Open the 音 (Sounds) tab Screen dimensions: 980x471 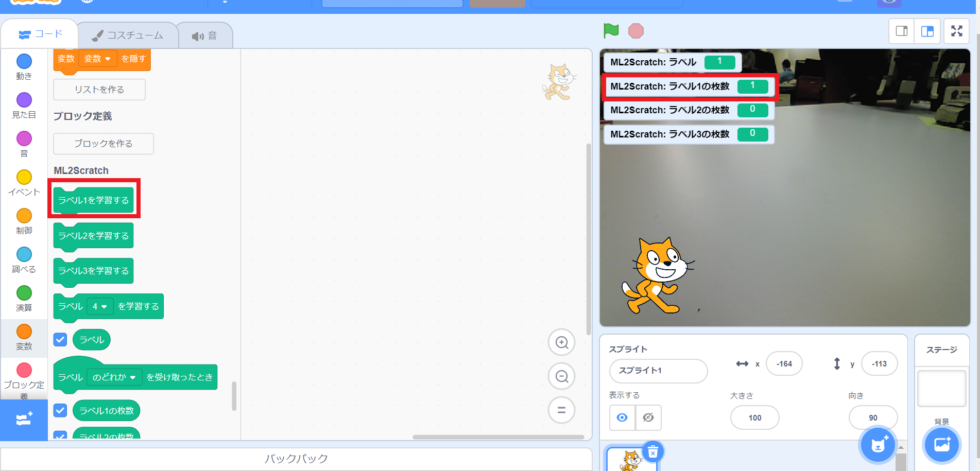[204, 36]
